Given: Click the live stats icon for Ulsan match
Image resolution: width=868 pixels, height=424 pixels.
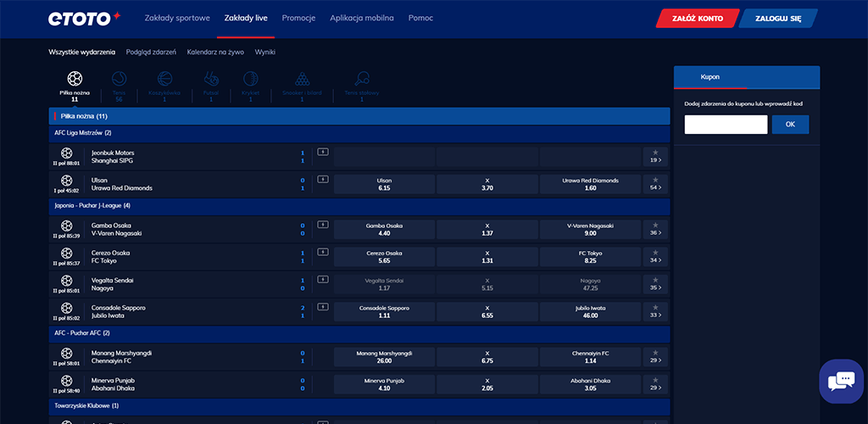Looking at the screenshot, I should pyautogui.click(x=322, y=179).
